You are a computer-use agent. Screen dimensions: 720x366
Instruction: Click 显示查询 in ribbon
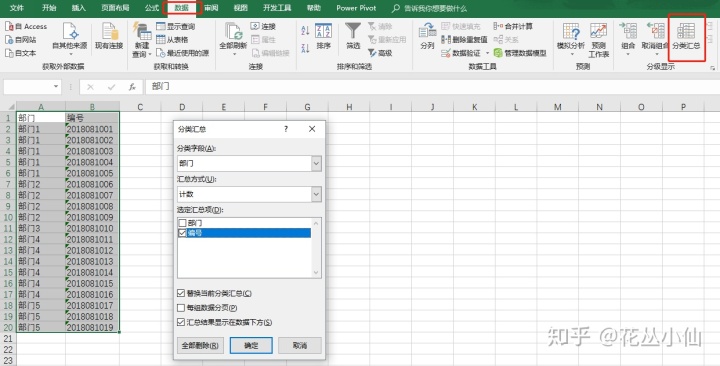176,27
